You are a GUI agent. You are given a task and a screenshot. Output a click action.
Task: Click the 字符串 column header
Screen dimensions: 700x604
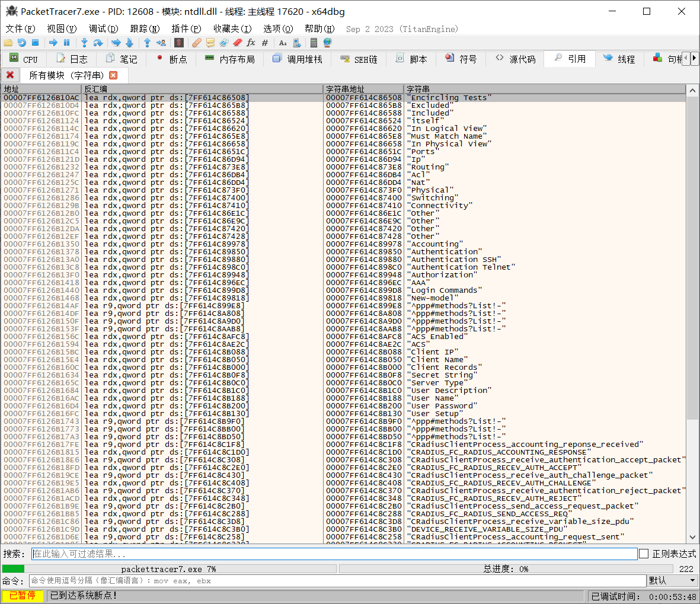click(545, 89)
